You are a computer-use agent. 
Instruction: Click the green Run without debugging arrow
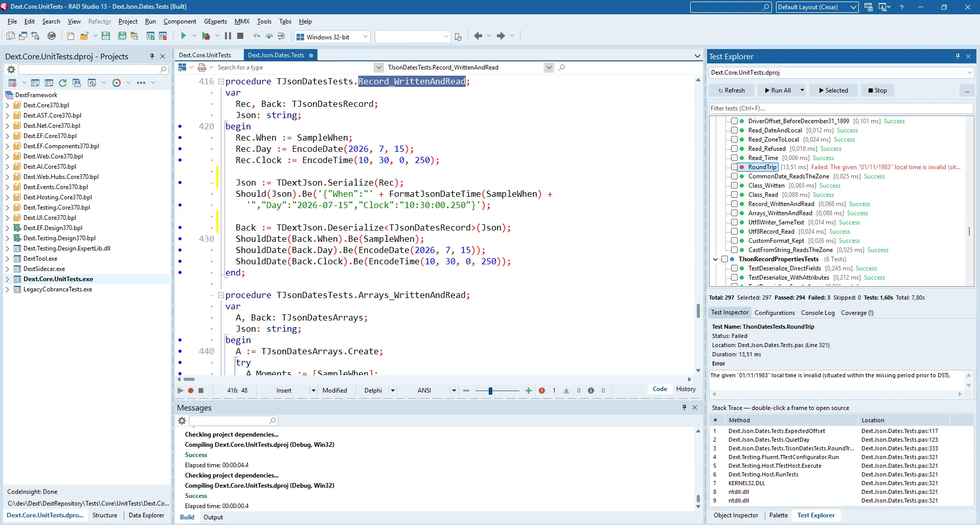(x=183, y=36)
